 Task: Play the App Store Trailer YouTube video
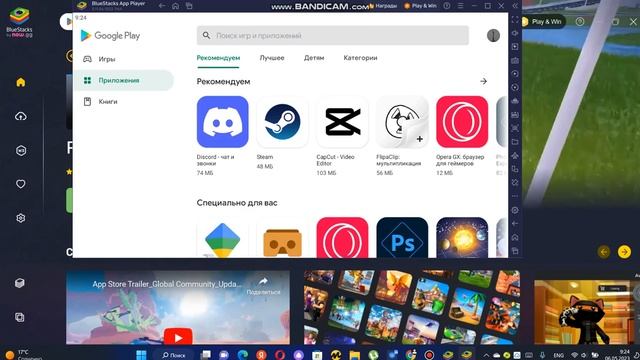[x=178, y=337]
